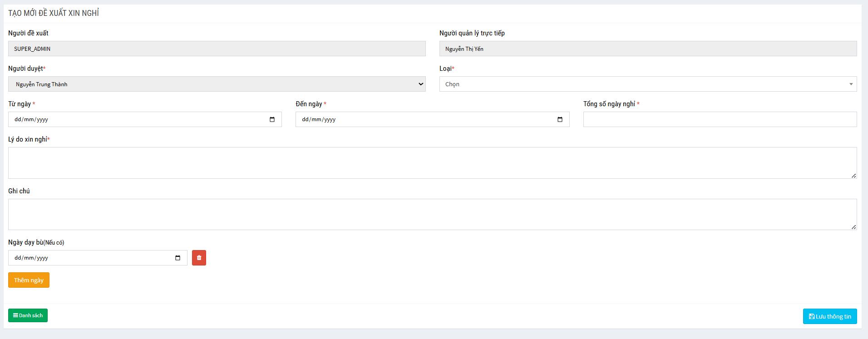This screenshot has width=868, height=339.
Task: Click the Tổng số ngày nghỉ input
Action: tap(720, 119)
